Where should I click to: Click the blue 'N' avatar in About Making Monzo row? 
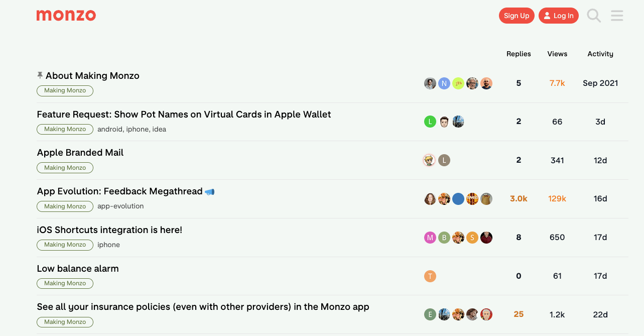pyautogui.click(x=444, y=83)
